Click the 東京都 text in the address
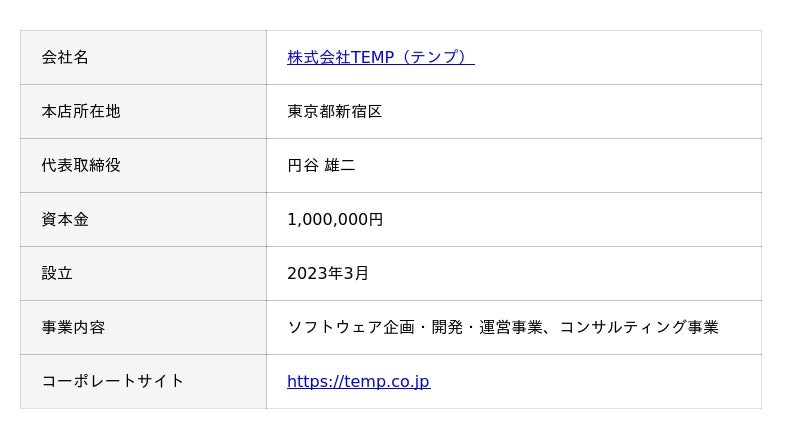The height and width of the screenshot is (439, 800). 311,112
